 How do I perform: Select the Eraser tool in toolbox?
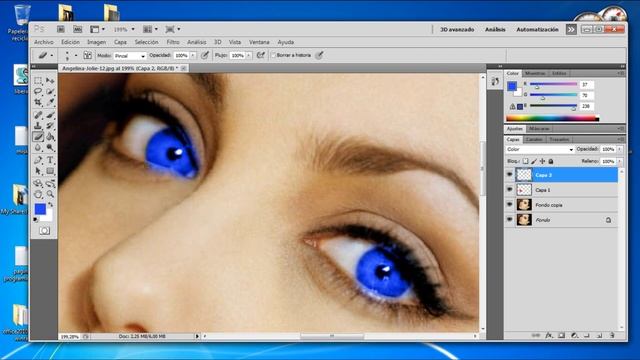click(x=38, y=137)
